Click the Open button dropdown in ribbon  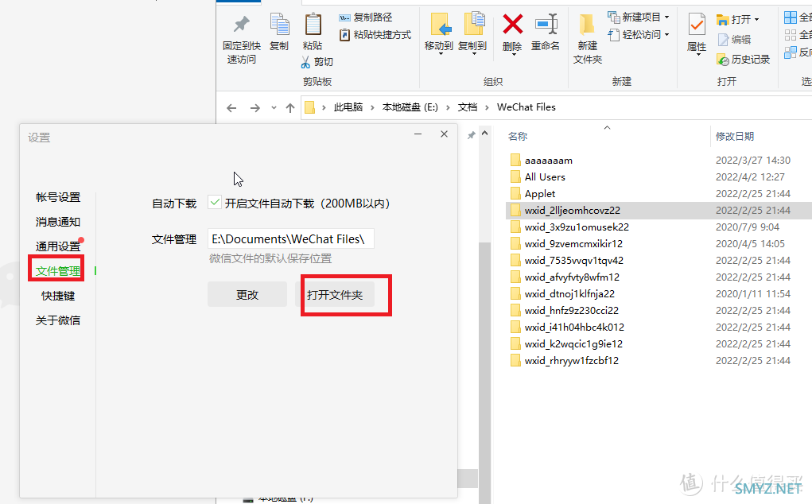pos(738,19)
